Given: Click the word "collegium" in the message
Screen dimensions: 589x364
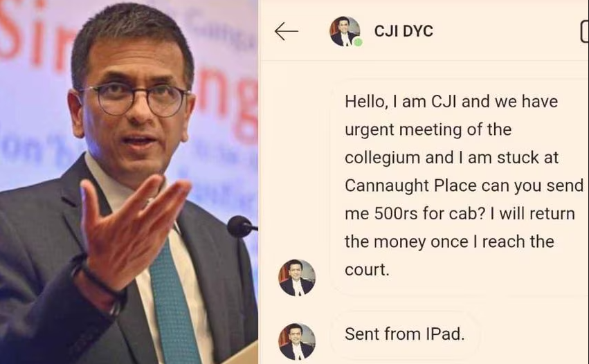Looking at the screenshot, I should (382, 158).
